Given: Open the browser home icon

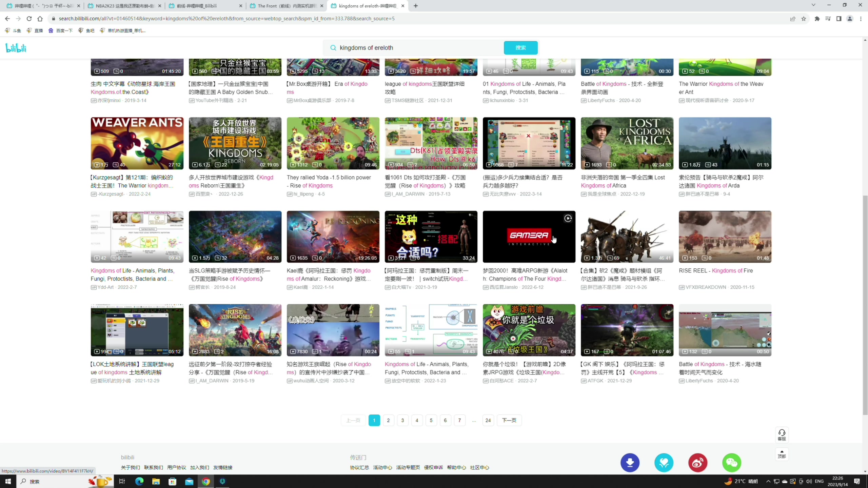Looking at the screenshot, I should click(40, 19).
